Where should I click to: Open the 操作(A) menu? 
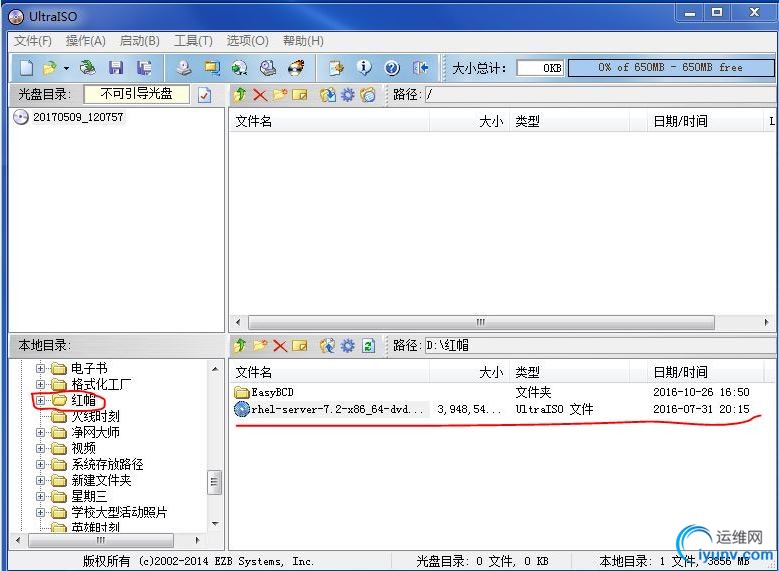85,41
